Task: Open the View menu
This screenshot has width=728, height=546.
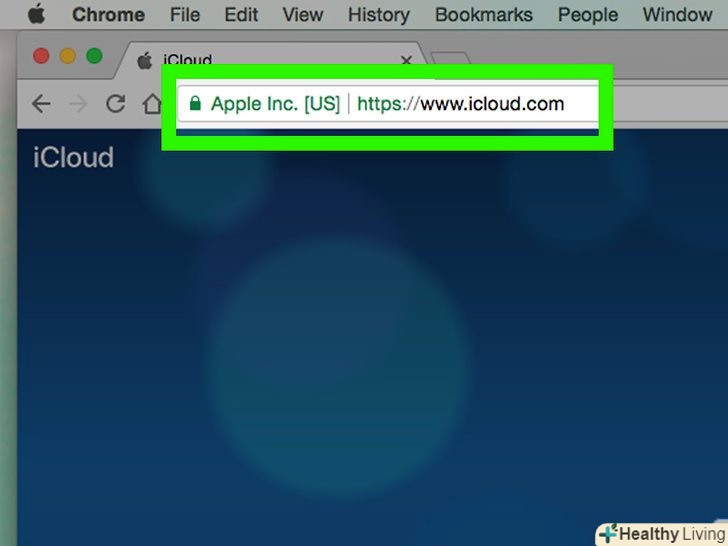Action: pyautogui.click(x=303, y=15)
